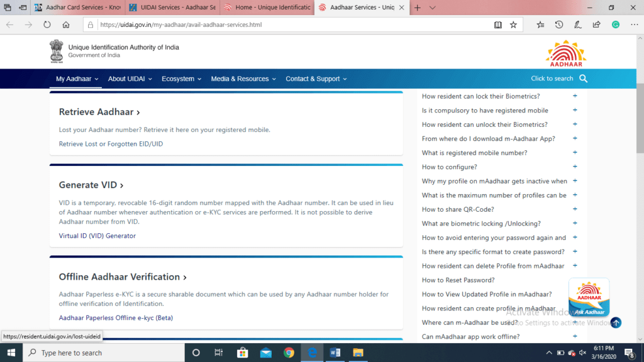
Task: Expand 'How resident can lock their Biometrics?' FAQ
Action: pos(575,96)
